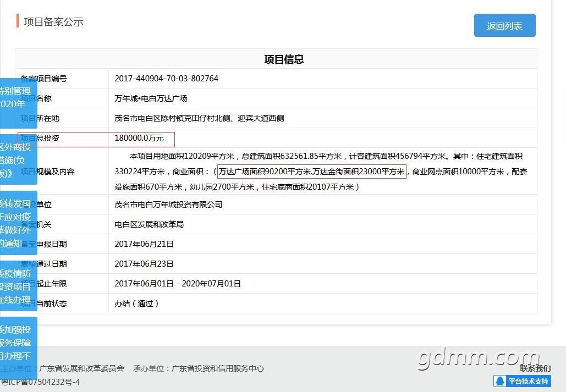Click the project name 万年城•电白万达广场
This screenshot has height=392, width=566.
click(x=151, y=98)
